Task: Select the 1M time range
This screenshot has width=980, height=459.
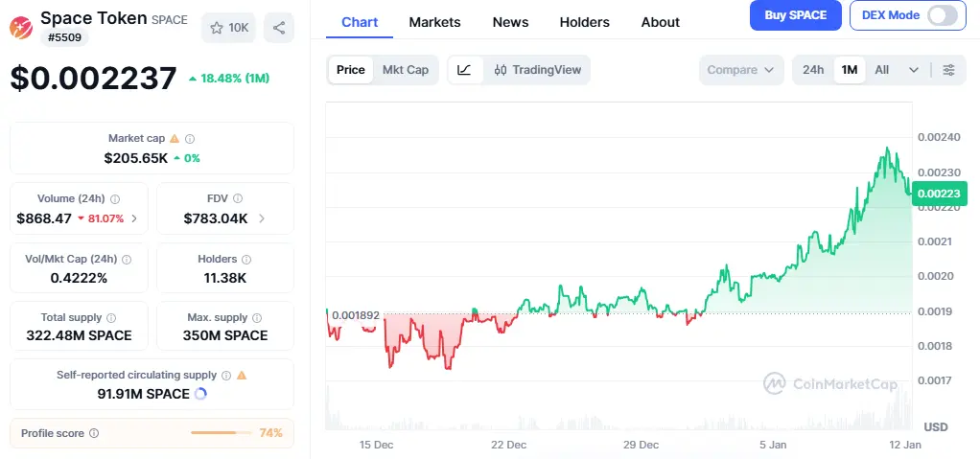Action: tap(850, 70)
